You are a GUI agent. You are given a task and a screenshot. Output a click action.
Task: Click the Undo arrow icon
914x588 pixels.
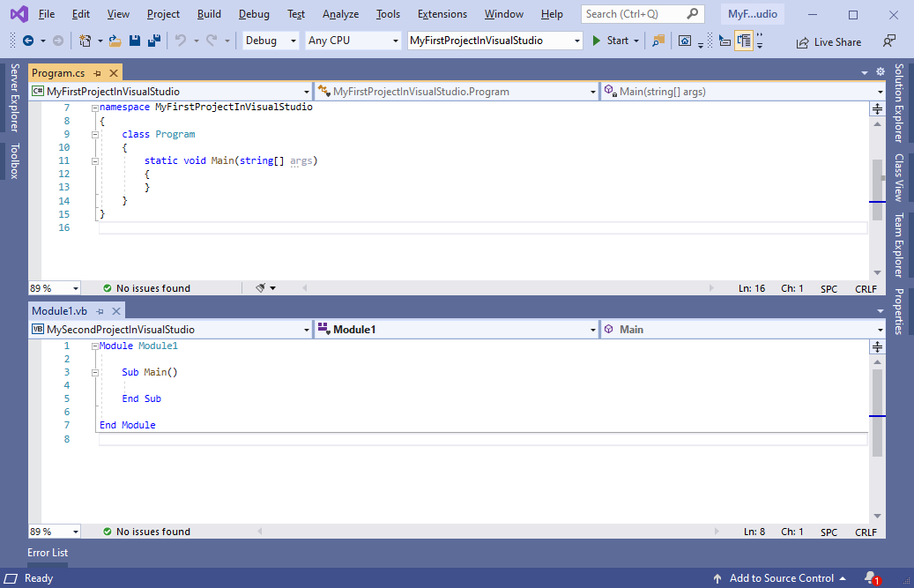182,41
